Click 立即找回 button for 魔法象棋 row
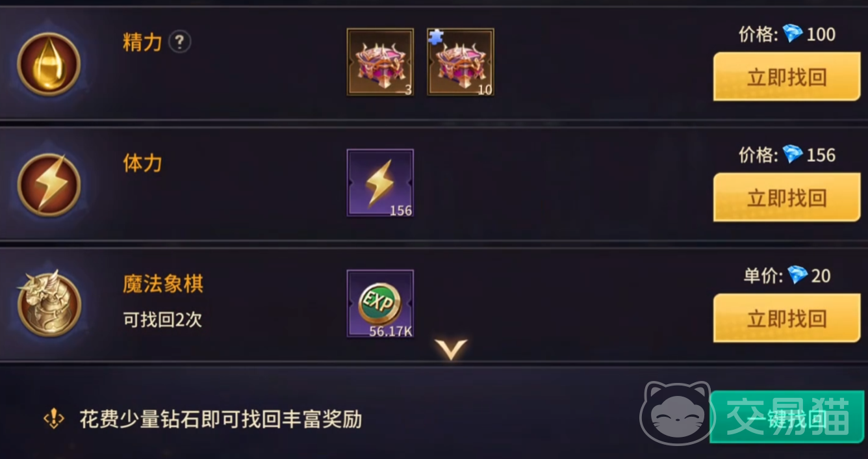The width and height of the screenshot is (868, 459). coord(787,318)
